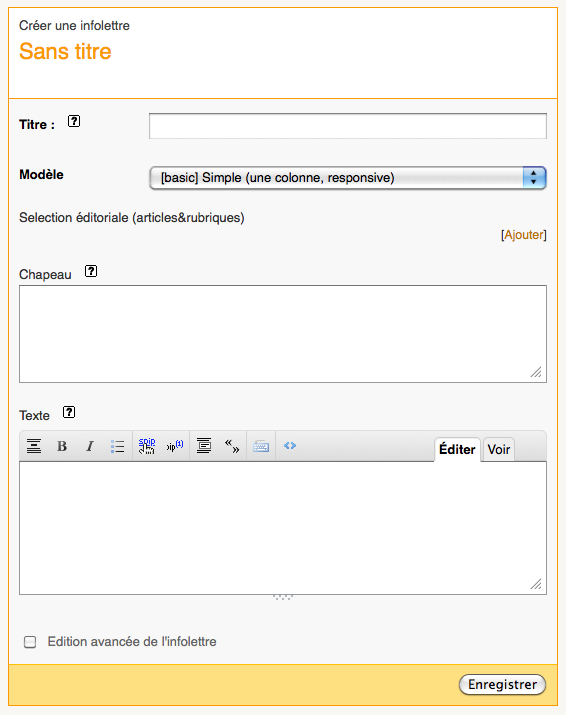Insert a blockquote with the quote block icon
This screenshot has height=715, width=566.
click(204, 446)
